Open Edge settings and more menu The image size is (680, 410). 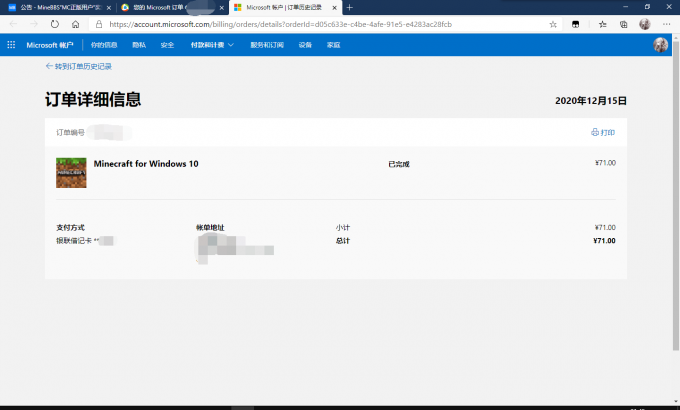pyautogui.click(x=667, y=24)
